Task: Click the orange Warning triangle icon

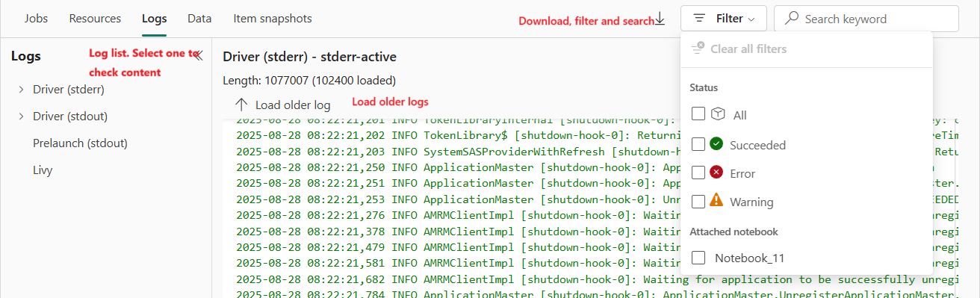Action: coord(716,201)
